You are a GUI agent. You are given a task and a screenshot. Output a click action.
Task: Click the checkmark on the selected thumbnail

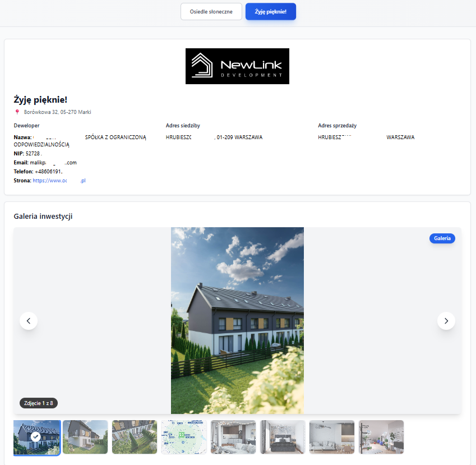click(x=36, y=436)
